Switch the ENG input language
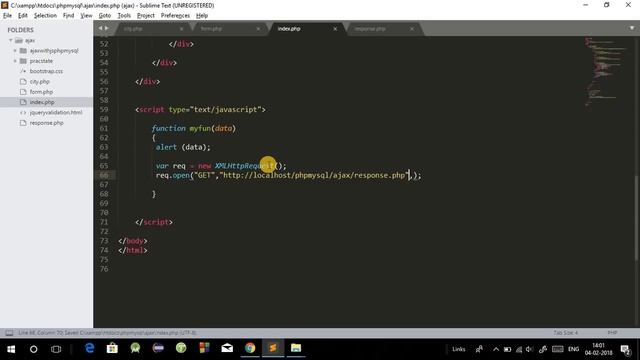 click(573, 349)
